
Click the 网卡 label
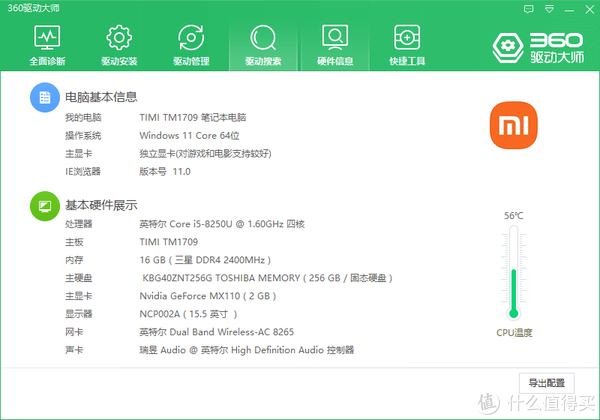click(x=74, y=332)
